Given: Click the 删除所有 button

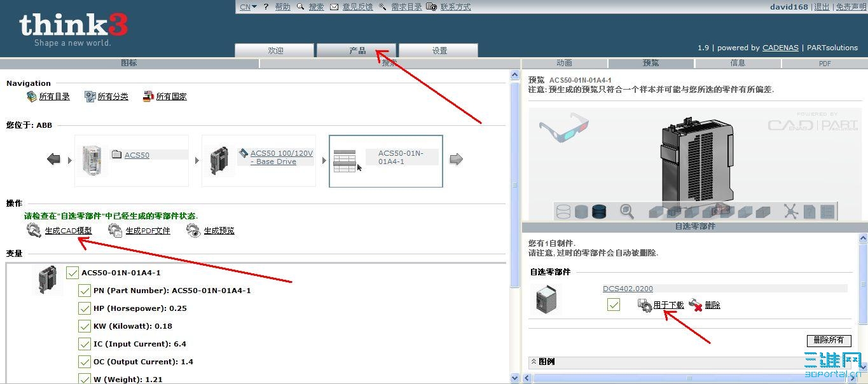Looking at the screenshot, I should point(829,340).
